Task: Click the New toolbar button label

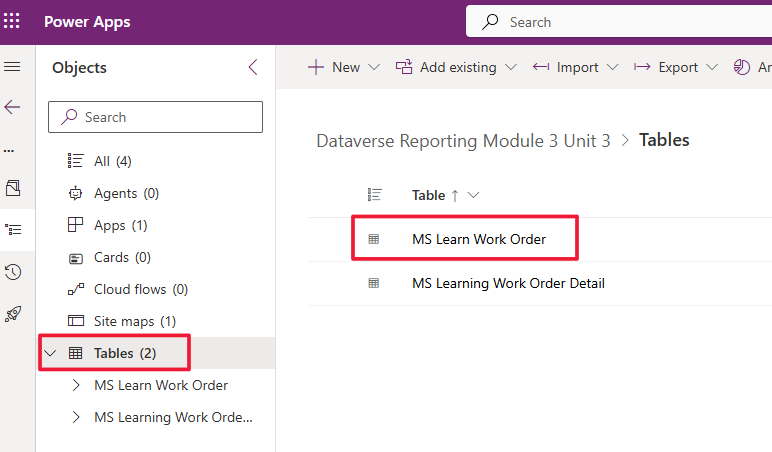Action: click(346, 67)
